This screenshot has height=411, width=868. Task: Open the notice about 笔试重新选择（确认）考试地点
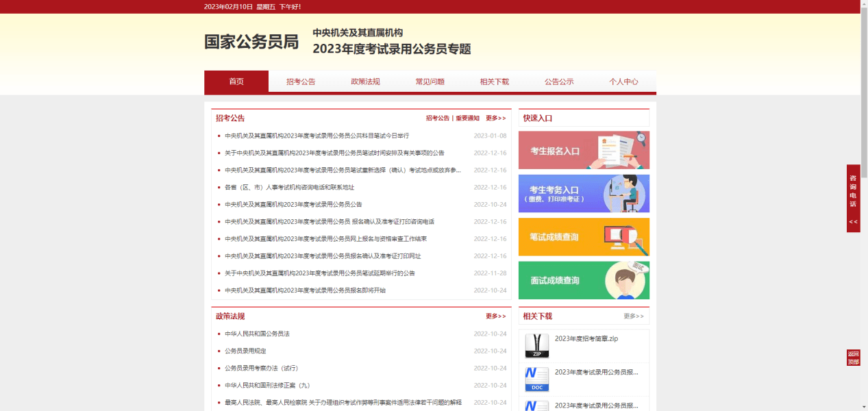pyautogui.click(x=343, y=170)
